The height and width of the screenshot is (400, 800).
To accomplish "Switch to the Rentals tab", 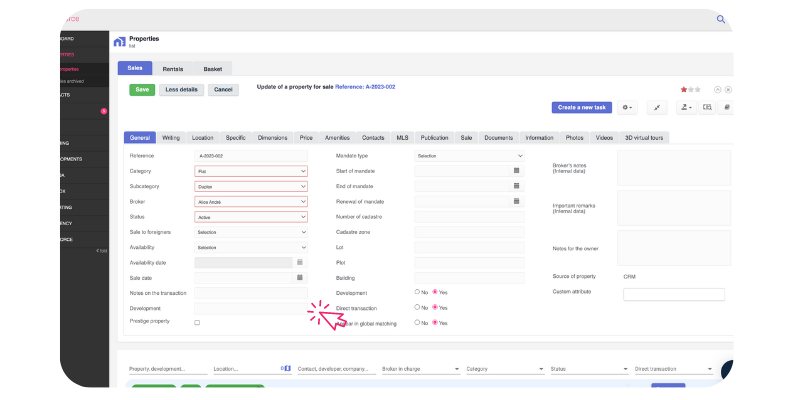I will (173, 69).
